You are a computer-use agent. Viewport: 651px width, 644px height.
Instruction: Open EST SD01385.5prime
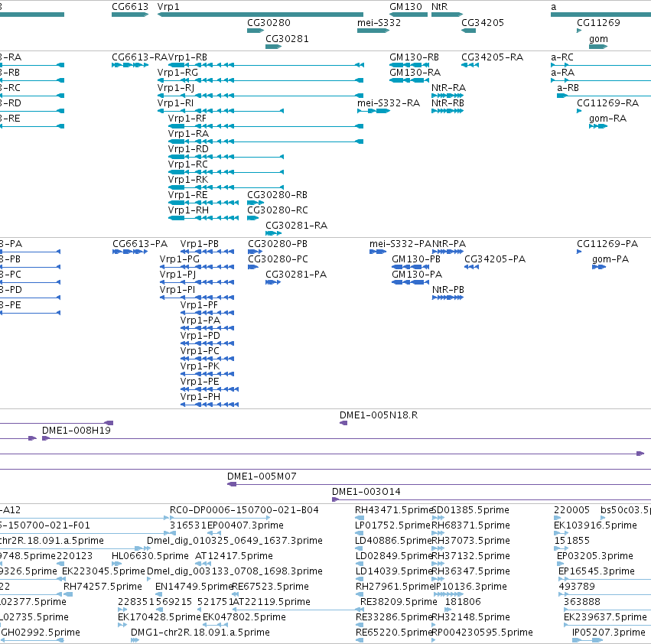pos(470,510)
